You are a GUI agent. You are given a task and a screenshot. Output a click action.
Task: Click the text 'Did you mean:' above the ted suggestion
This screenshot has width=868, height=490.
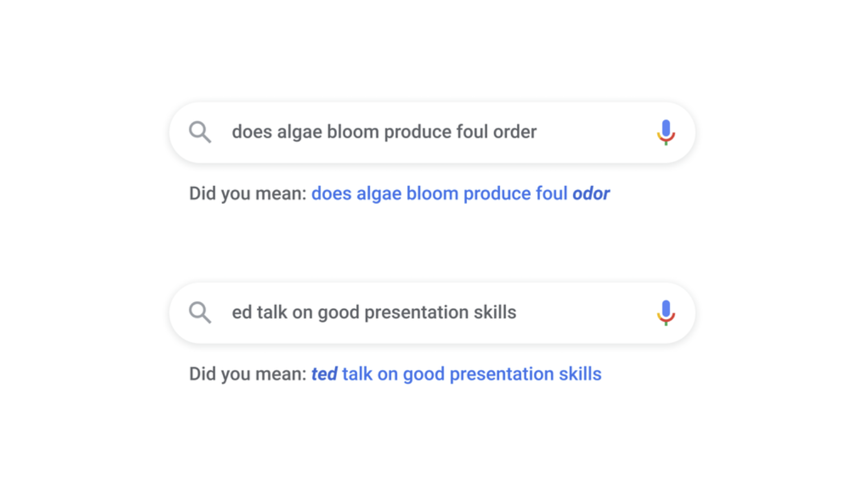coord(250,374)
